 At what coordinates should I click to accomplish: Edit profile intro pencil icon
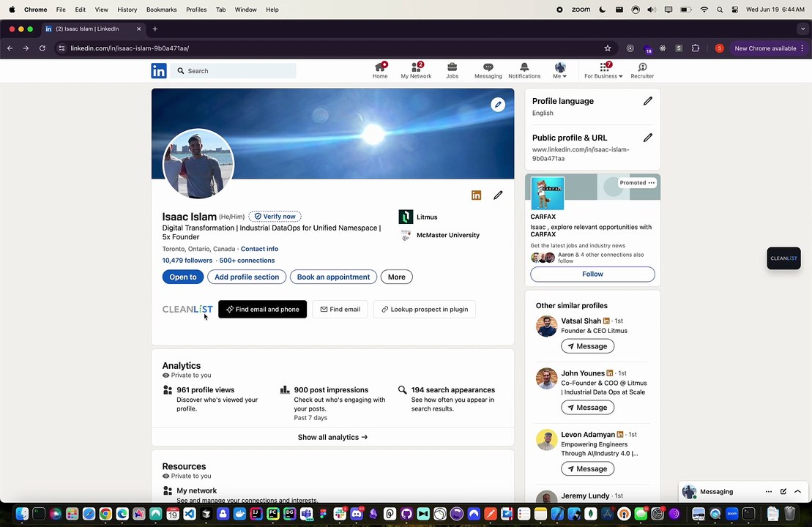click(x=498, y=195)
